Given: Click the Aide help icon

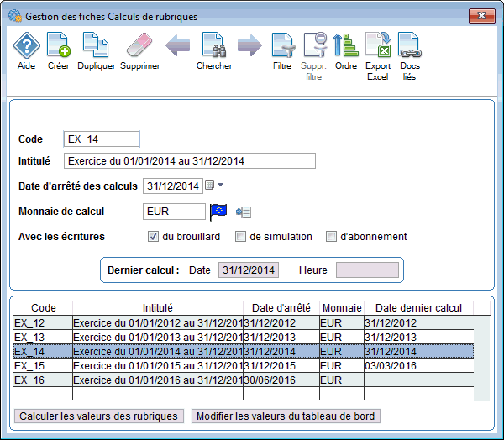Looking at the screenshot, I should (26, 46).
